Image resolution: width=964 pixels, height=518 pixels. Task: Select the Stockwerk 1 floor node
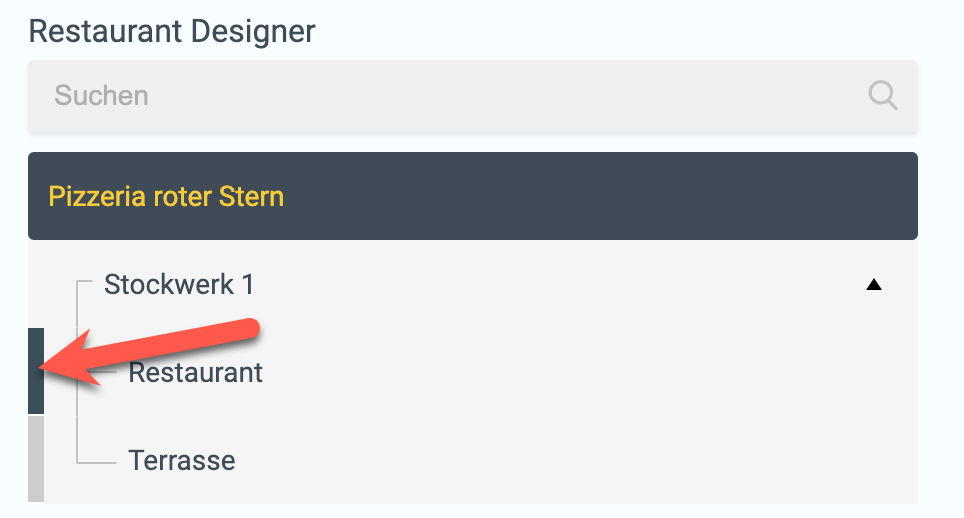pos(179,285)
